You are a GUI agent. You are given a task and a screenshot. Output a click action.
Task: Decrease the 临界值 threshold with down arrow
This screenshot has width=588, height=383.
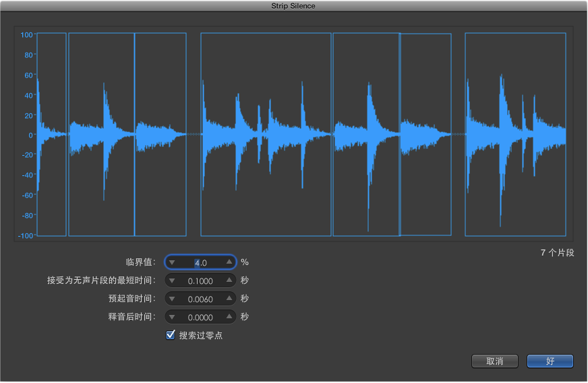172,262
